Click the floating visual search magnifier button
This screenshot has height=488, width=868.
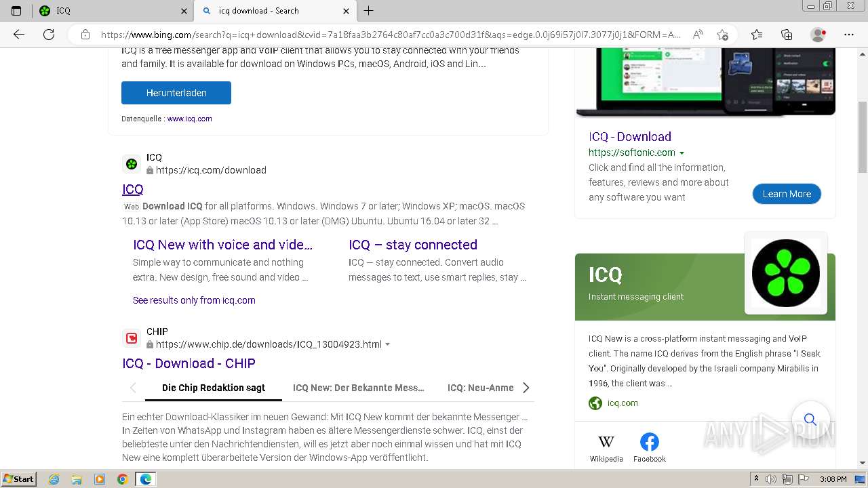(810, 420)
